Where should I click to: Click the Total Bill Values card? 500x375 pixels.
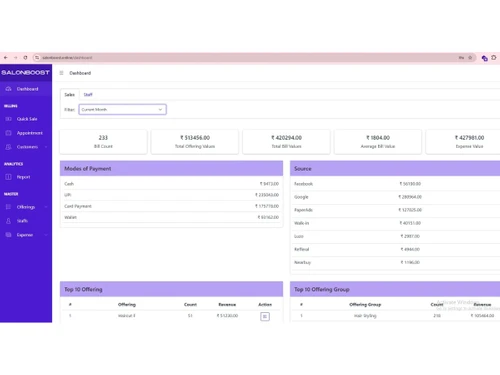[x=286, y=142]
